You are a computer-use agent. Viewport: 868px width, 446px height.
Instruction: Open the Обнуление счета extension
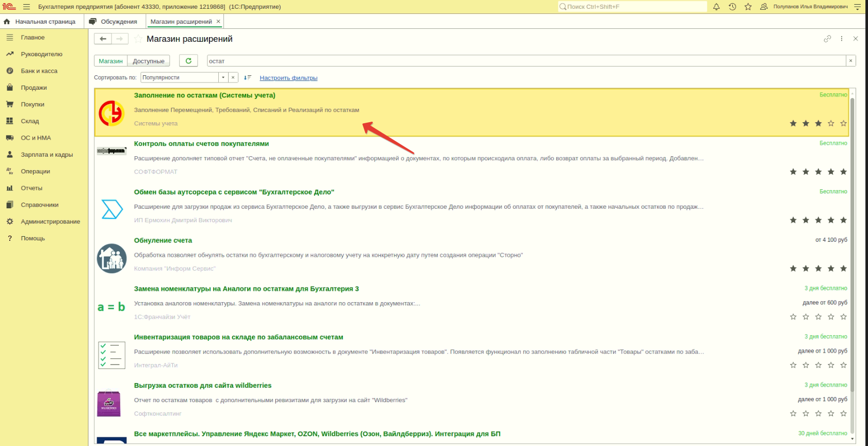point(163,240)
